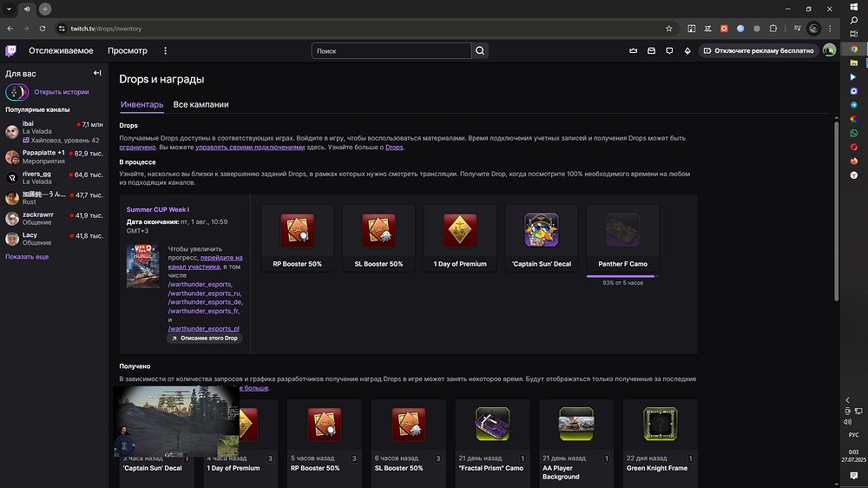
Task: View site information icon in address bar
Action: pos(62,29)
